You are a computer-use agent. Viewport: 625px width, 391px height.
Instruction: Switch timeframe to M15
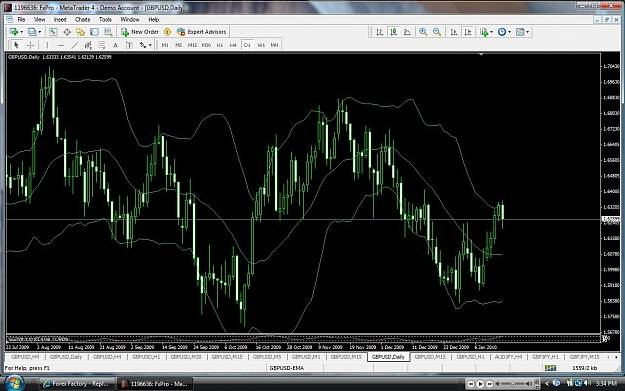192,45
